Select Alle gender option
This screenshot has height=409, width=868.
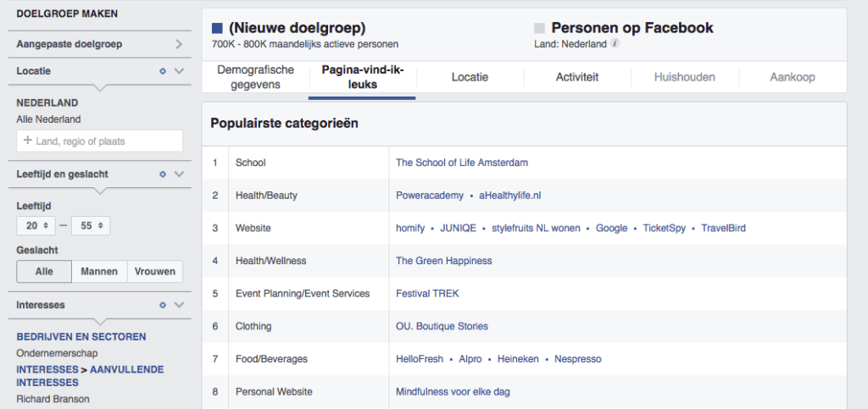(44, 272)
